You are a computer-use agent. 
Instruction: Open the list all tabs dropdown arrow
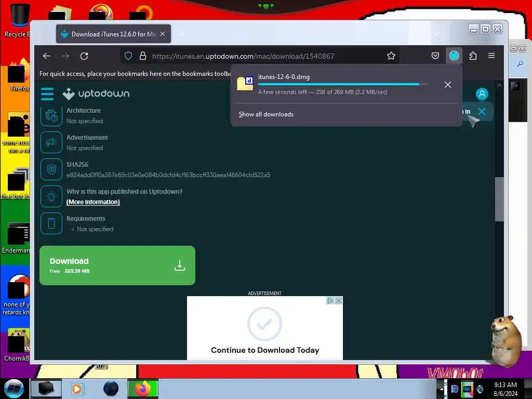pyautogui.click(x=436, y=34)
